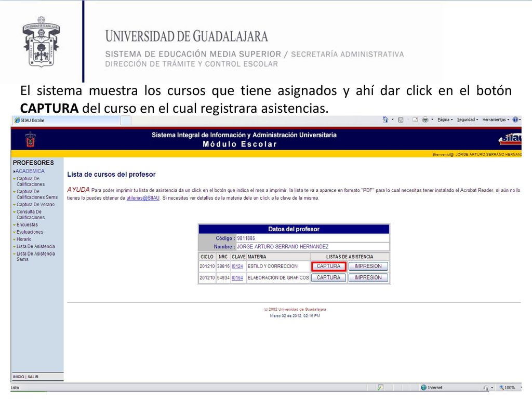
Task: Open Lista De Asistencia in sidebar
Action: tap(36, 247)
